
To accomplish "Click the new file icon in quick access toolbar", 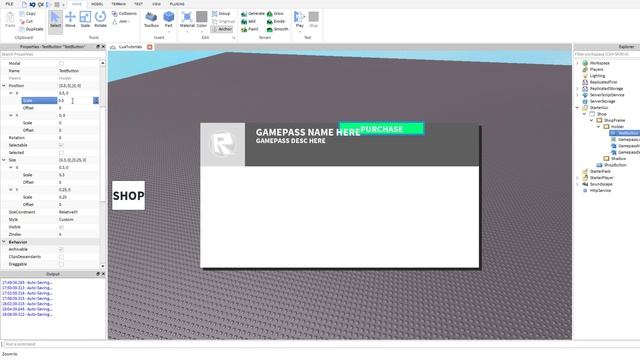I will pyautogui.click(x=24, y=4).
